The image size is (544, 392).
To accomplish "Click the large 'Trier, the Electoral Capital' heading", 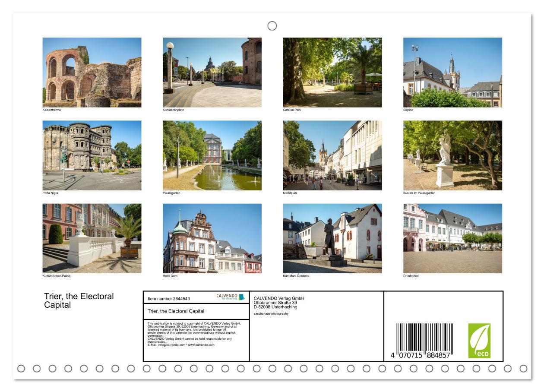I will click(x=79, y=300).
